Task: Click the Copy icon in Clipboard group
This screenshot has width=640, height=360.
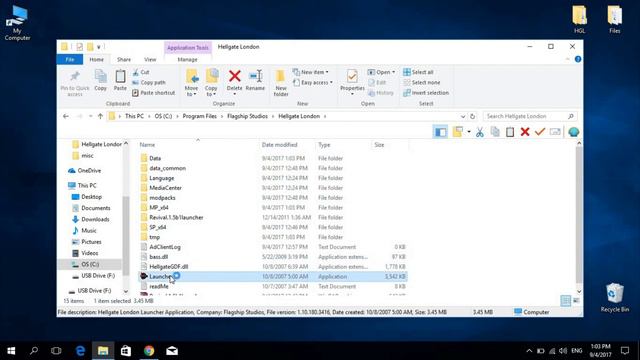Action: click(100, 76)
